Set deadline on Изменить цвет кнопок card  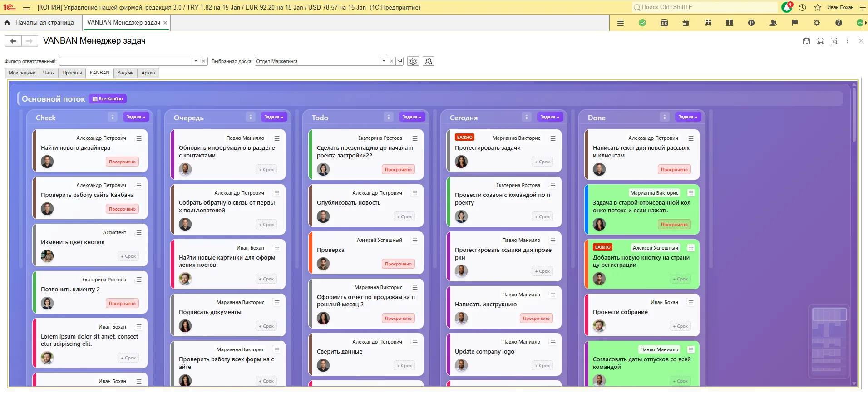pyautogui.click(x=128, y=256)
